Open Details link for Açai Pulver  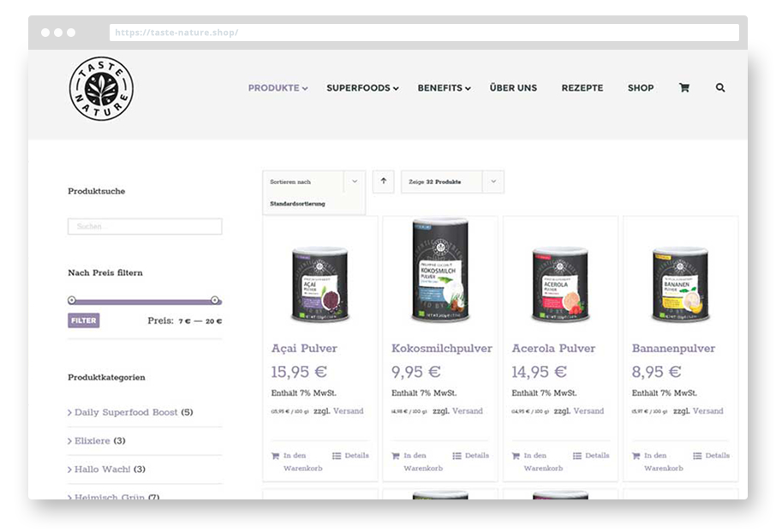pyautogui.click(x=356, y=456)
